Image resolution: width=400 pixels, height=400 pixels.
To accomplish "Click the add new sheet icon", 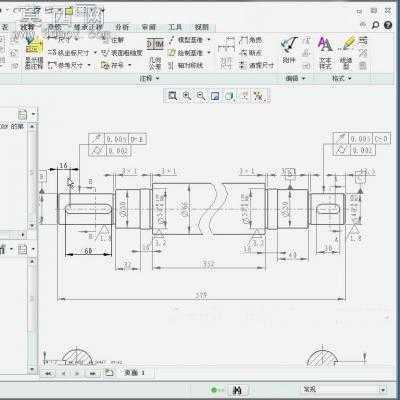I will pyautogui.click(x=109, y=373).
